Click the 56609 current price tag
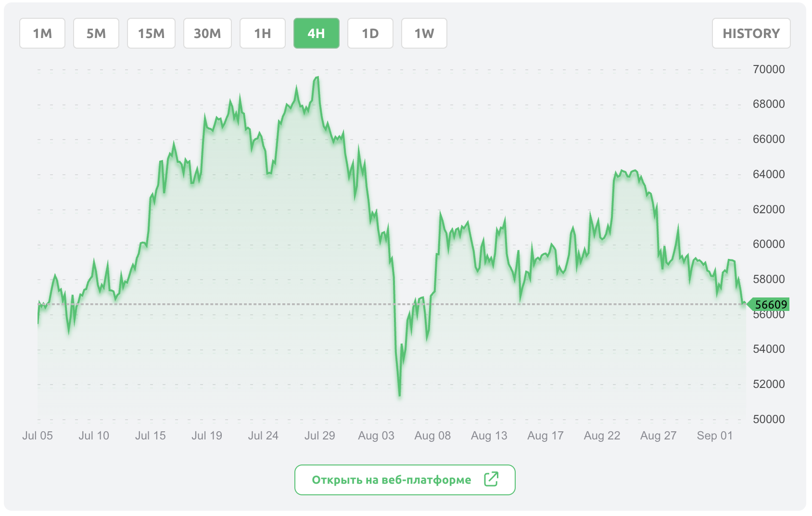The width and height of the screenshot is (812, 516). 771,305
